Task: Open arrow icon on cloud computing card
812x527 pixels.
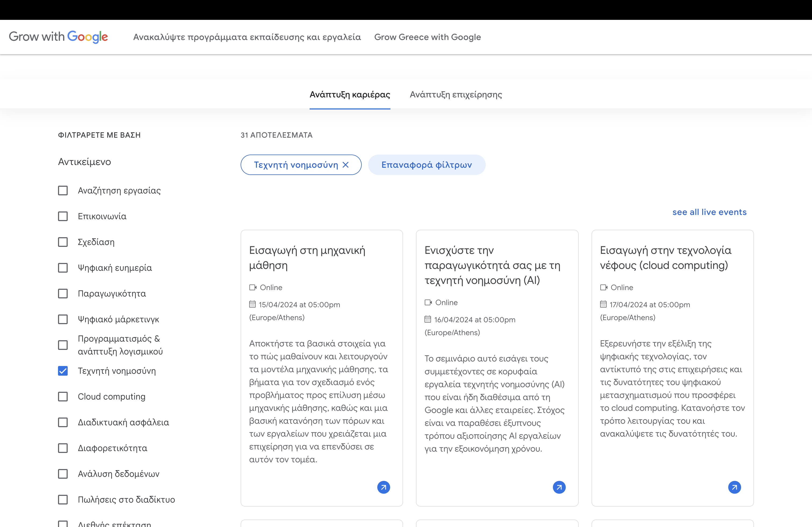Action: point(734,487)
